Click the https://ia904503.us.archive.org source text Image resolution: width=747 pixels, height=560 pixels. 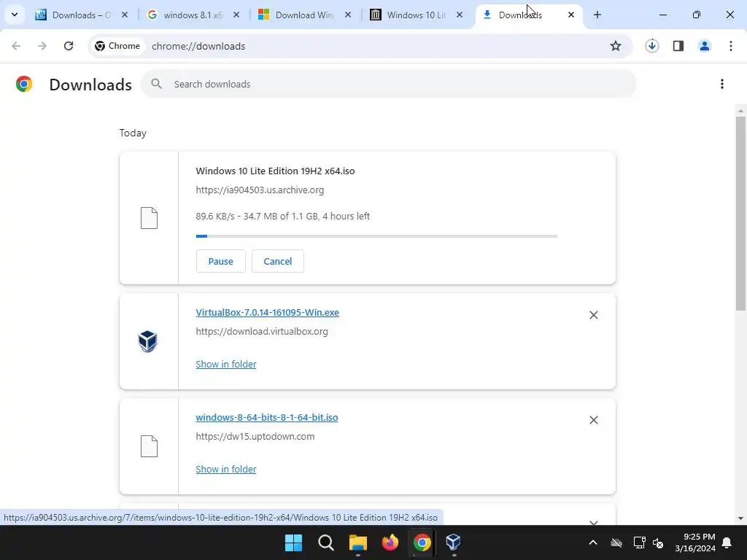coord(260,190)
